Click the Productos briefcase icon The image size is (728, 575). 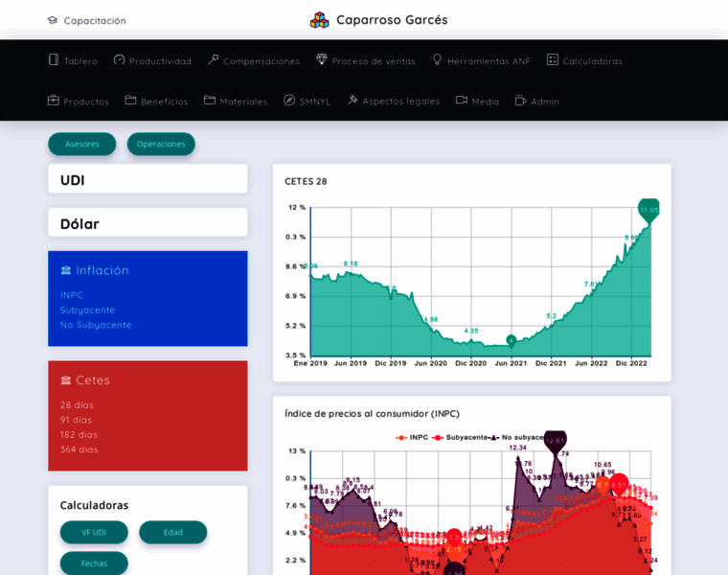coord(54,101)
